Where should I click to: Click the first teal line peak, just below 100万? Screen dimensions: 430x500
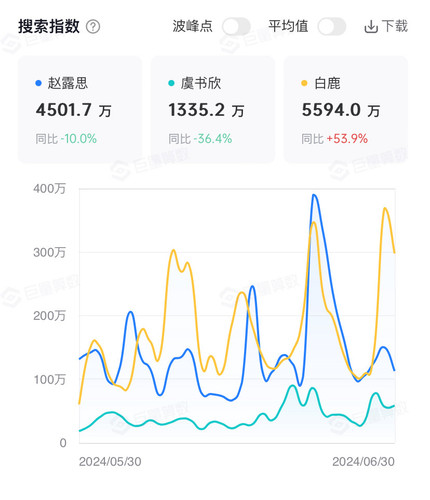coord(292,386)
